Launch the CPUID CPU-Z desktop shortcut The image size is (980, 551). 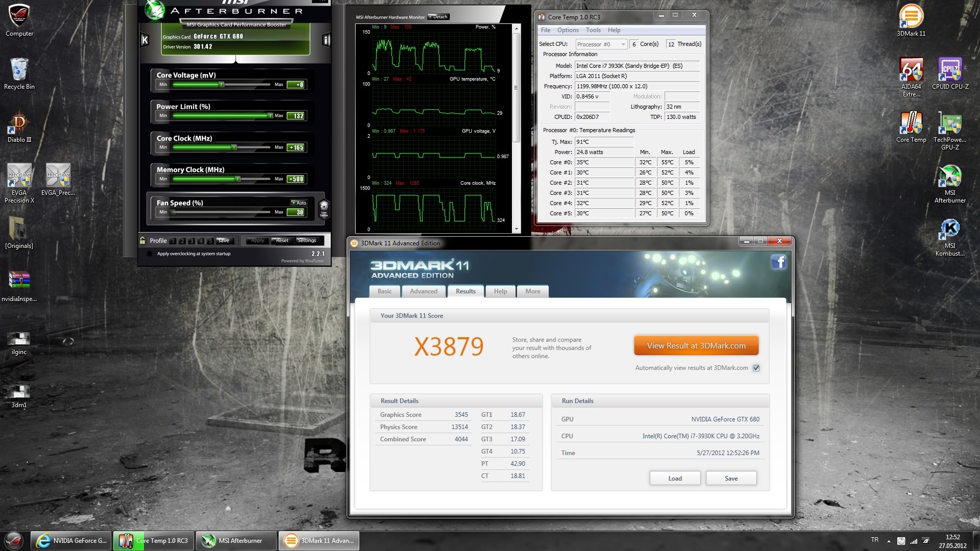(x=950, y=73)
